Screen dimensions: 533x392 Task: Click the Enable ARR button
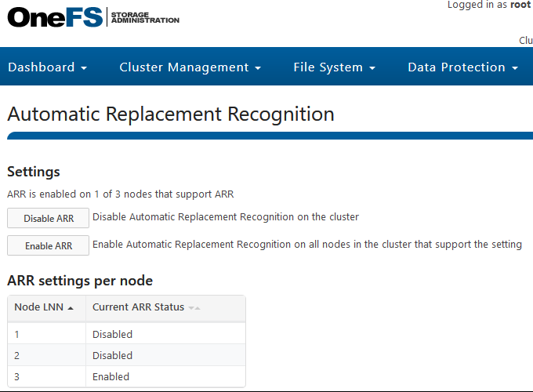tap(49, 245)
